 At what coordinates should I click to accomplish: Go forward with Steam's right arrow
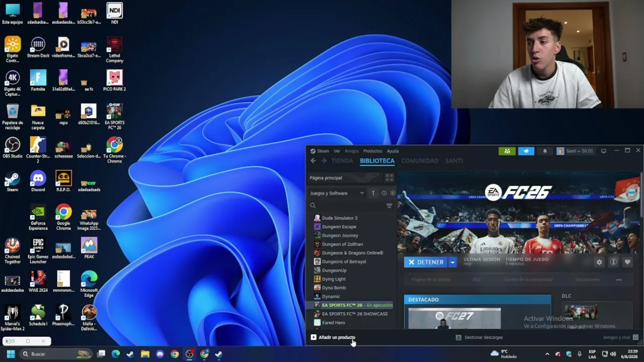(x=324, y=161)
